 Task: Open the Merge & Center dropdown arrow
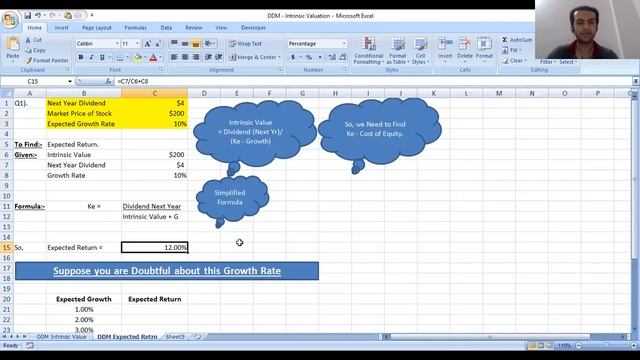tap(280, 57)
